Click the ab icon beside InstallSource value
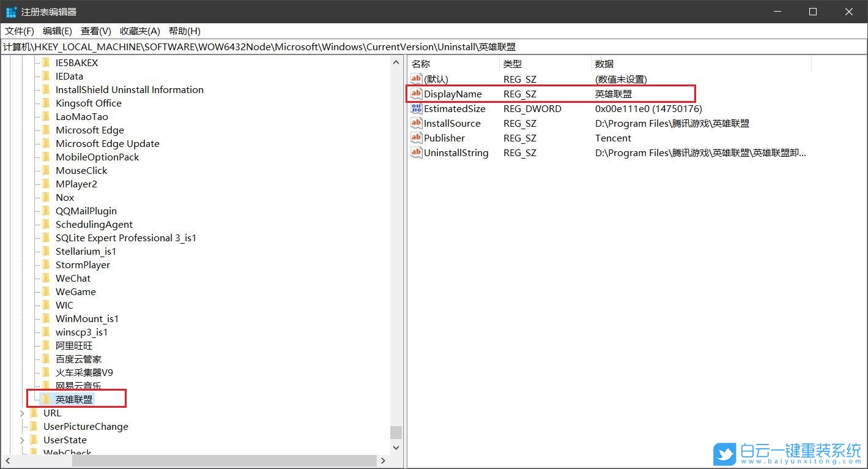This screenshot has width=868, height=469. pos(416,123)
